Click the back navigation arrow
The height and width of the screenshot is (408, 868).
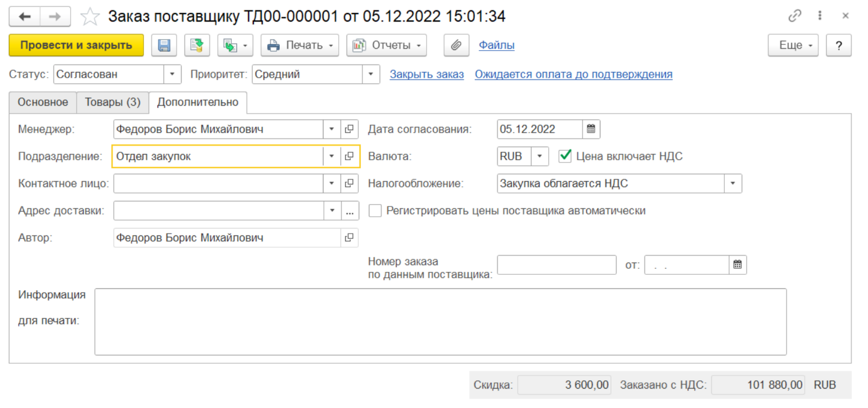[x=25, y=17]
